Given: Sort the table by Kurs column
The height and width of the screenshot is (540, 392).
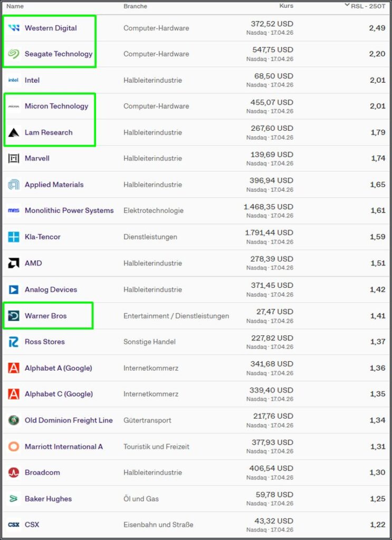Looking at the screenshot, I should click(286, 6).
